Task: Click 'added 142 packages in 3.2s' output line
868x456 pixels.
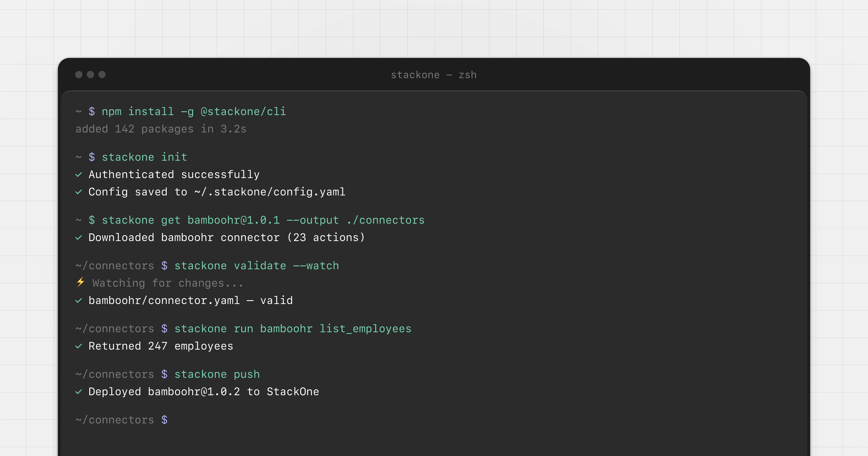Action: coord(161,128)
